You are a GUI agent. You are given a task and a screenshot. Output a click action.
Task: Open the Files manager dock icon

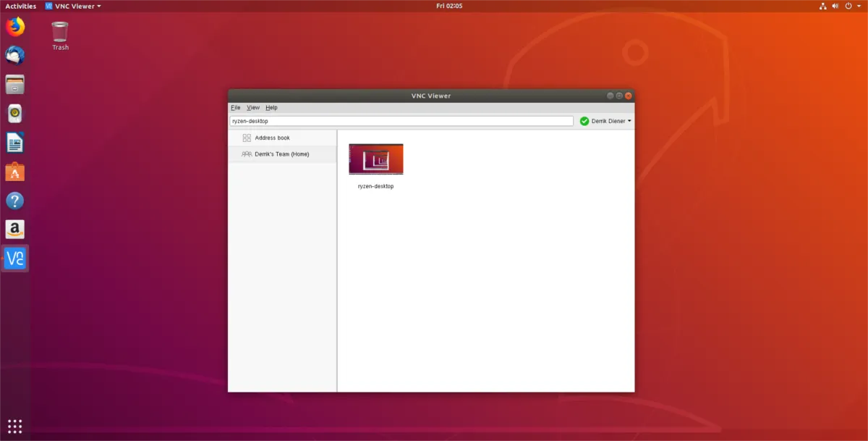[15, 84]
